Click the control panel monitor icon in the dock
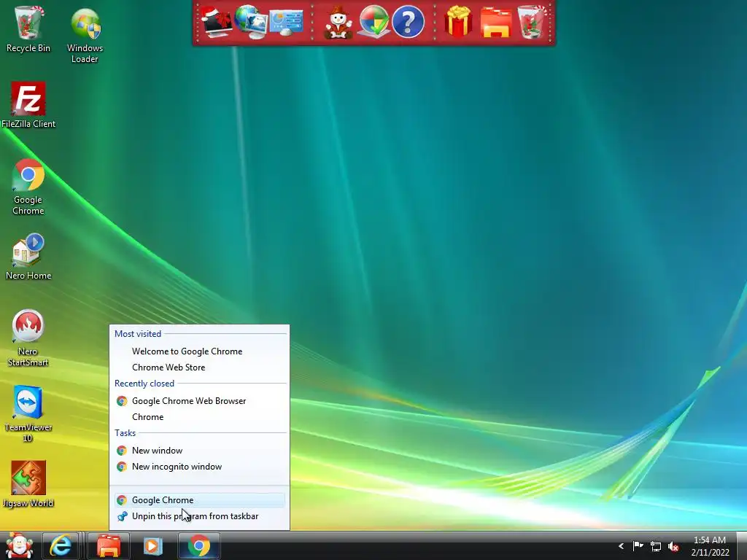Viewport: 747px width, 560px height. [x=286, y=23]
